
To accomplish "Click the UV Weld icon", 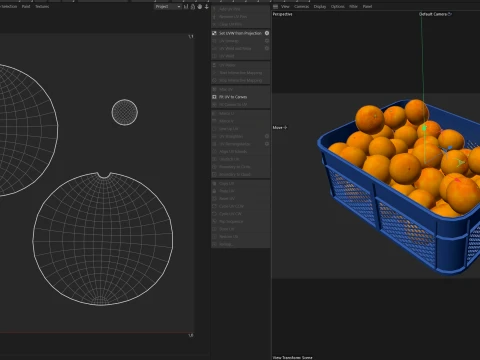I will point(214,56).
